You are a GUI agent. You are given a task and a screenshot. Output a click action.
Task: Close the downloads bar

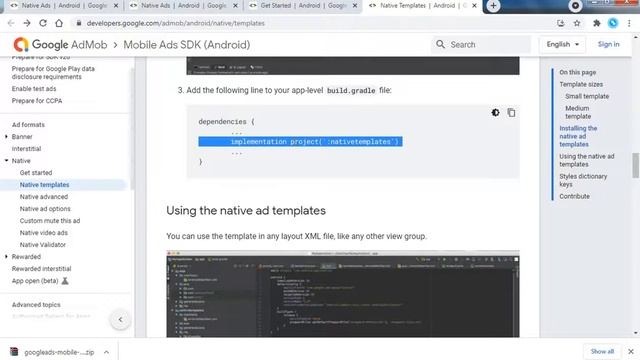631,351
